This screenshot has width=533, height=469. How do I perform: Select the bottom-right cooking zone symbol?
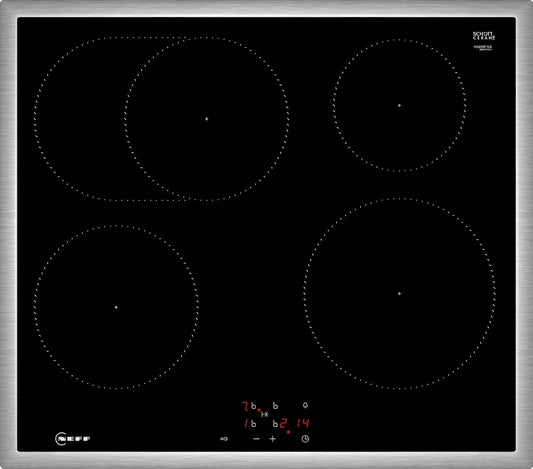(x=275, y=423)
